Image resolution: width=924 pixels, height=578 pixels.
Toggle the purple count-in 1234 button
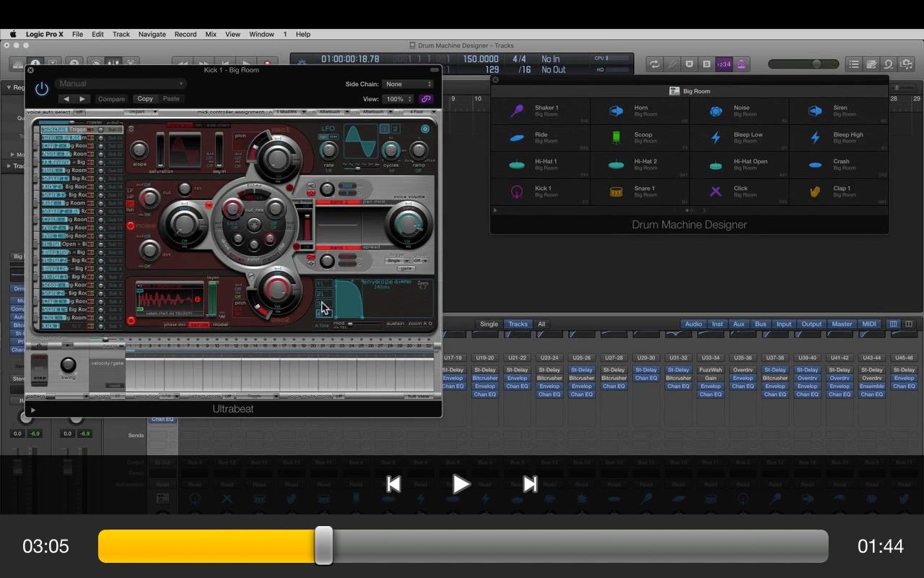tap(723, 64)
